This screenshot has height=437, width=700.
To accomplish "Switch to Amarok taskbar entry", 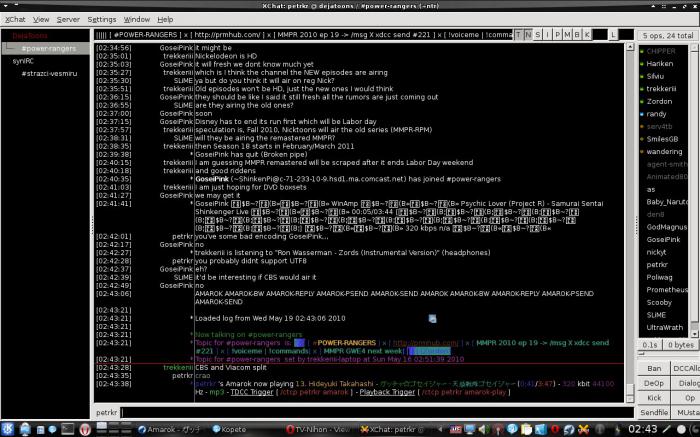I will coord(170,429).
